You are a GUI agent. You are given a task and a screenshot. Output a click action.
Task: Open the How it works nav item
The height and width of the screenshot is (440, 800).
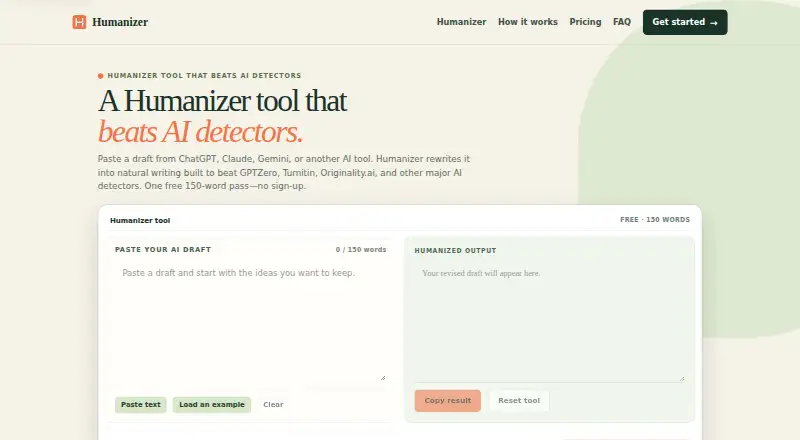[x=528, y=22]
